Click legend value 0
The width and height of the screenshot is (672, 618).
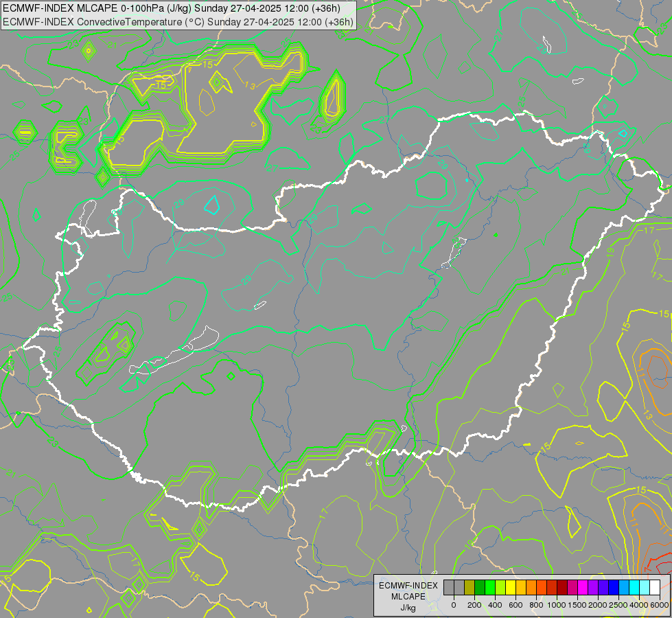click(454, 605)
